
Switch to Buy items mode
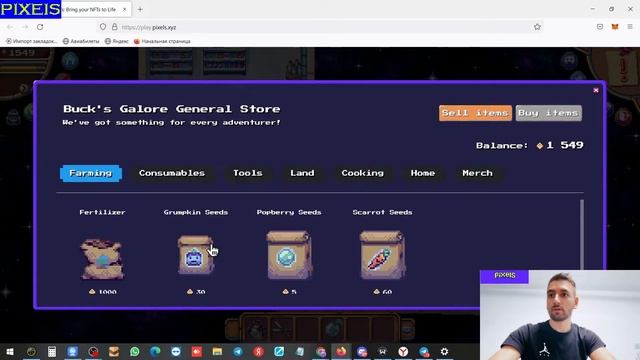pyautogui.click(x=549, y=113)
